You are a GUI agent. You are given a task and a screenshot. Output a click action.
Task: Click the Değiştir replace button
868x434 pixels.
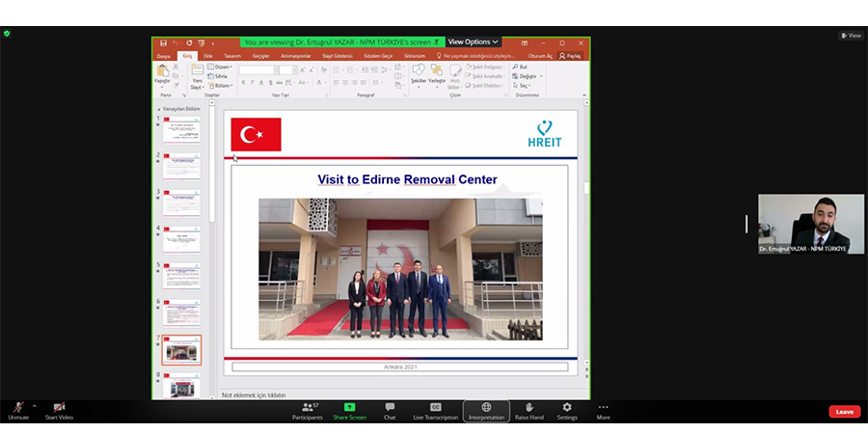pos(528,76)
